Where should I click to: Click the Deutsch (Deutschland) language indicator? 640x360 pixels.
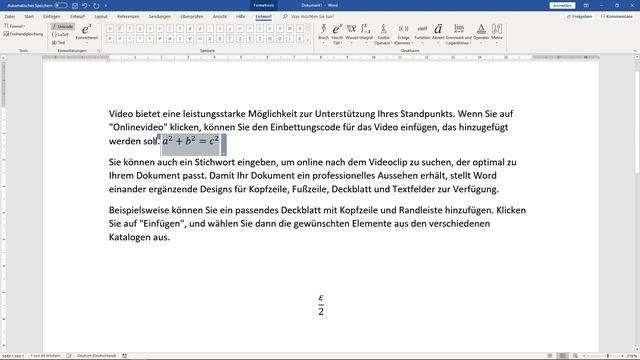click(x=96, y=356)
